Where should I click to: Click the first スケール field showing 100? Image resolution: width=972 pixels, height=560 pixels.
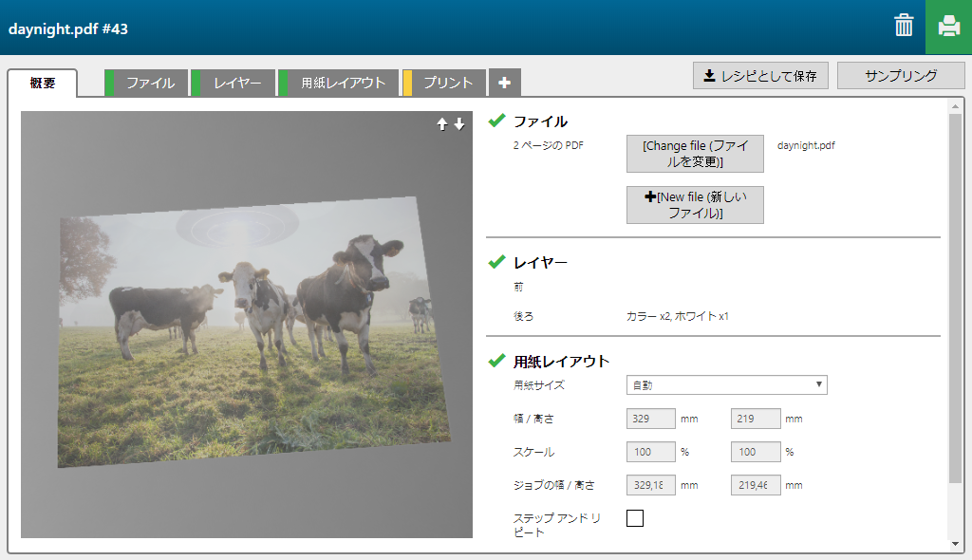[651, 452]
